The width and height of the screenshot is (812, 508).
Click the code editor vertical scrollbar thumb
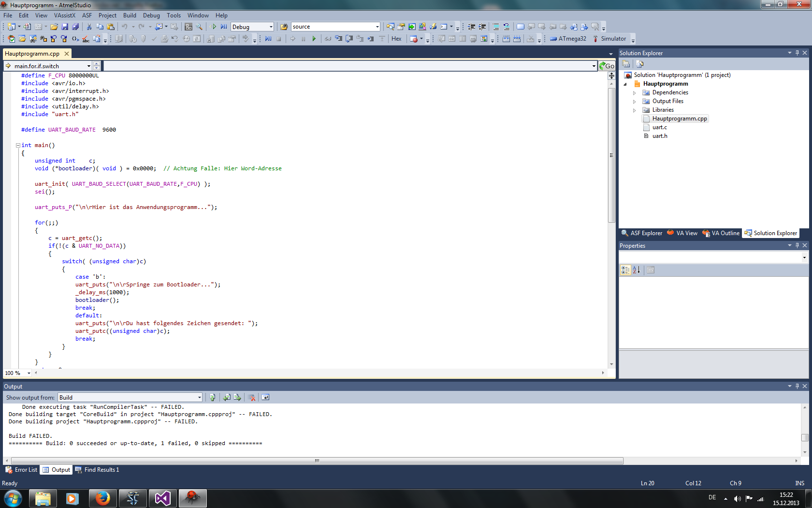611,155
